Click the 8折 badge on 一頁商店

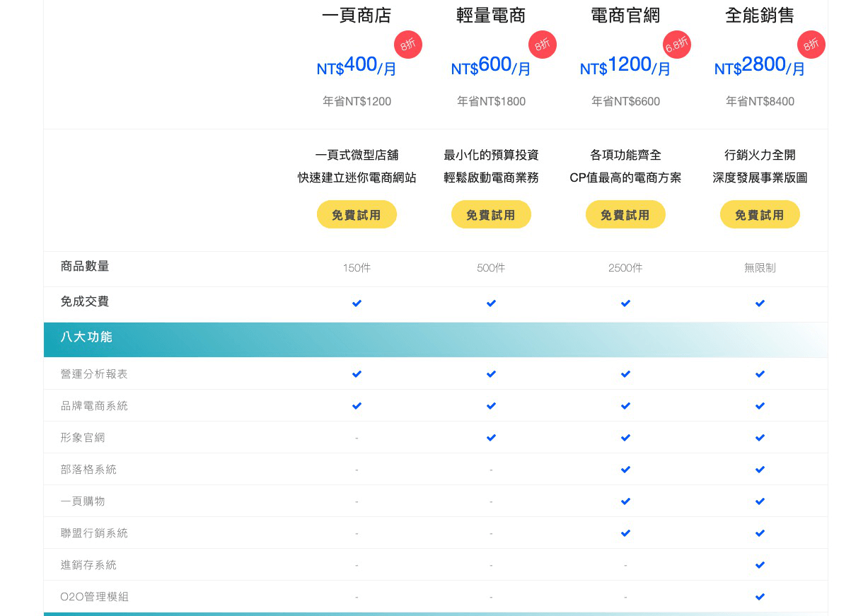(x=408, y=45)
